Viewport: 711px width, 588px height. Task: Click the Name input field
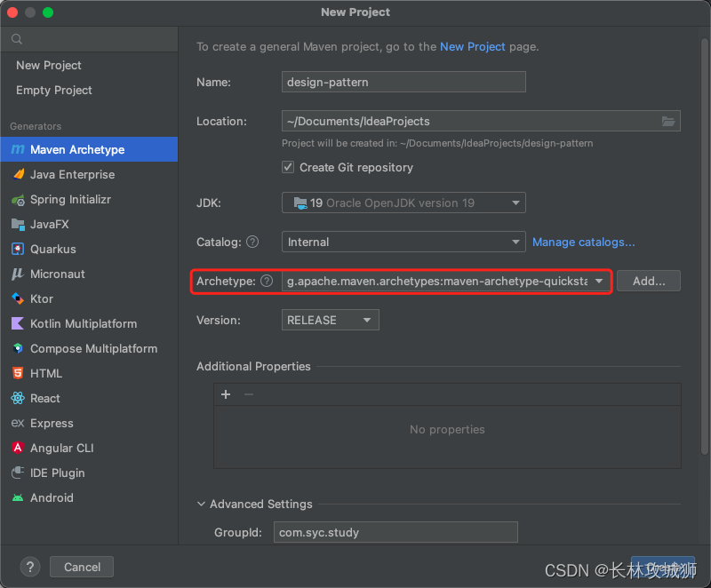(x=403, y=82)
